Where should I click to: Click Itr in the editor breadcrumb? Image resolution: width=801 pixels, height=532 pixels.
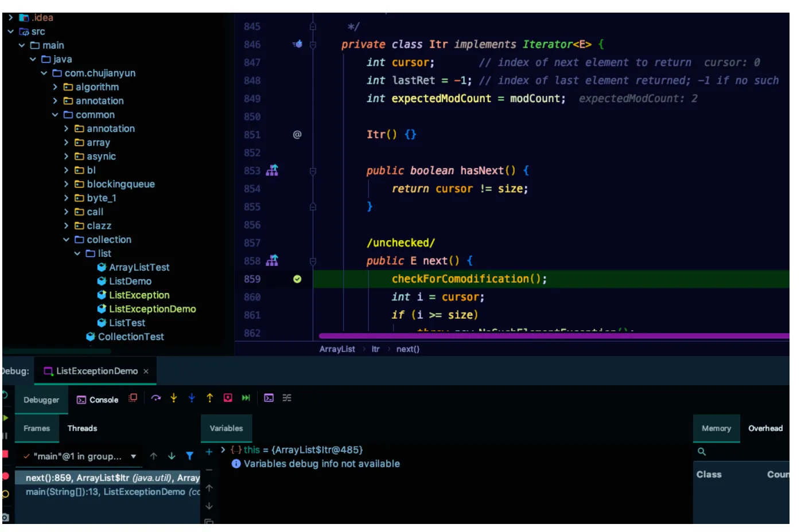(375, 349)
